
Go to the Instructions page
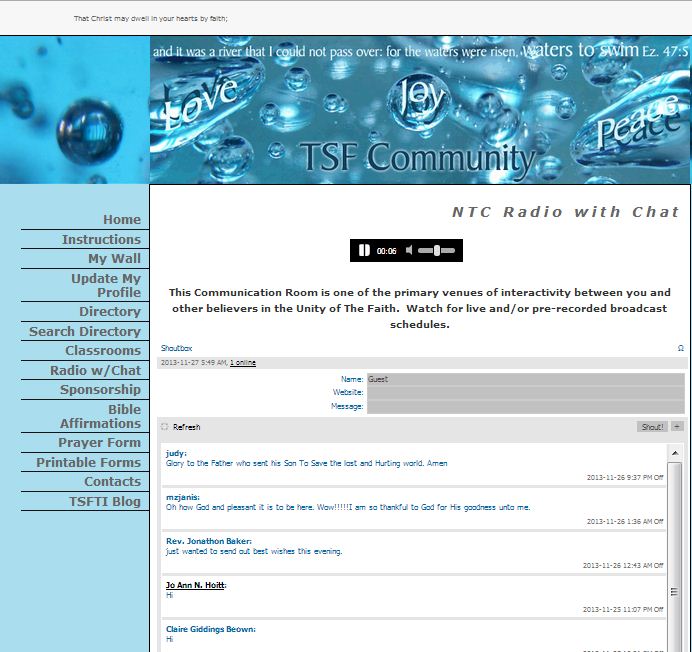point(101,240)
